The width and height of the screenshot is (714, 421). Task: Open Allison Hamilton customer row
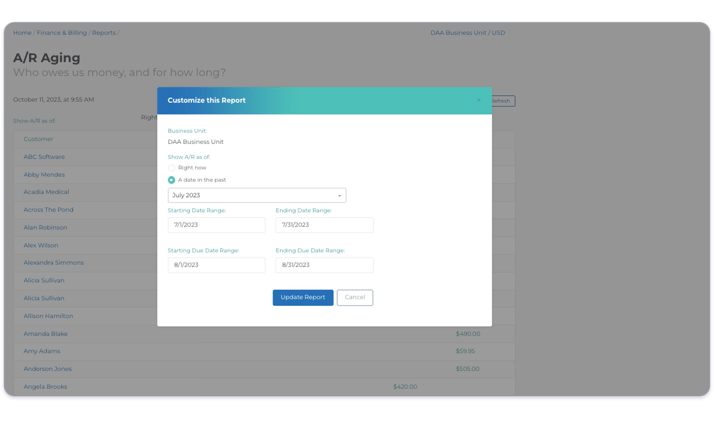click(x=48, y=316)
